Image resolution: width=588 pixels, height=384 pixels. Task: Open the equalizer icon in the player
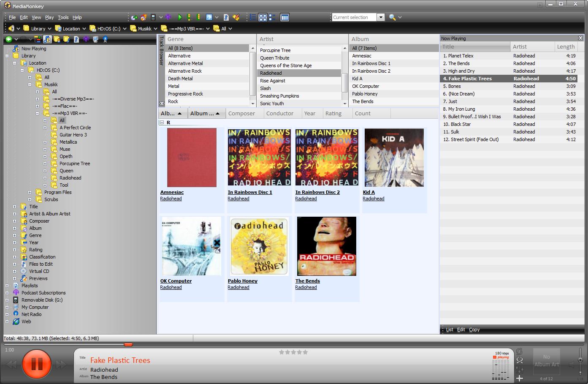point(520,370)
